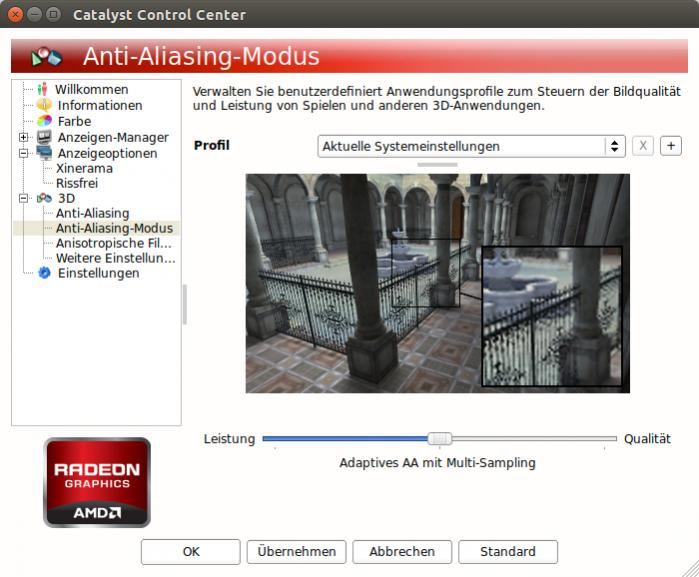The width and height of the screenshot is (699, 577).
Task: Select Anti-Aliasing-Modus in the tree
Action: click(114, 228)
